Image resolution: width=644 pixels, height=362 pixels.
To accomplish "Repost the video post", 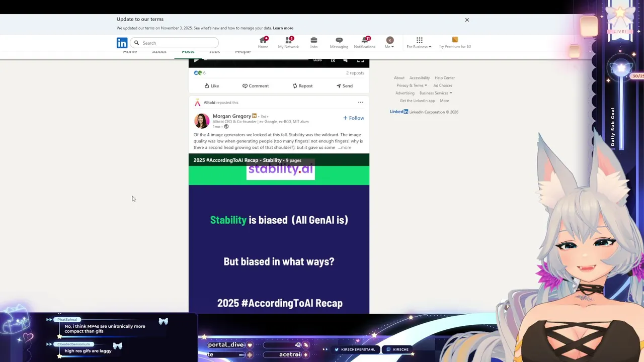I will coord(302,86).
